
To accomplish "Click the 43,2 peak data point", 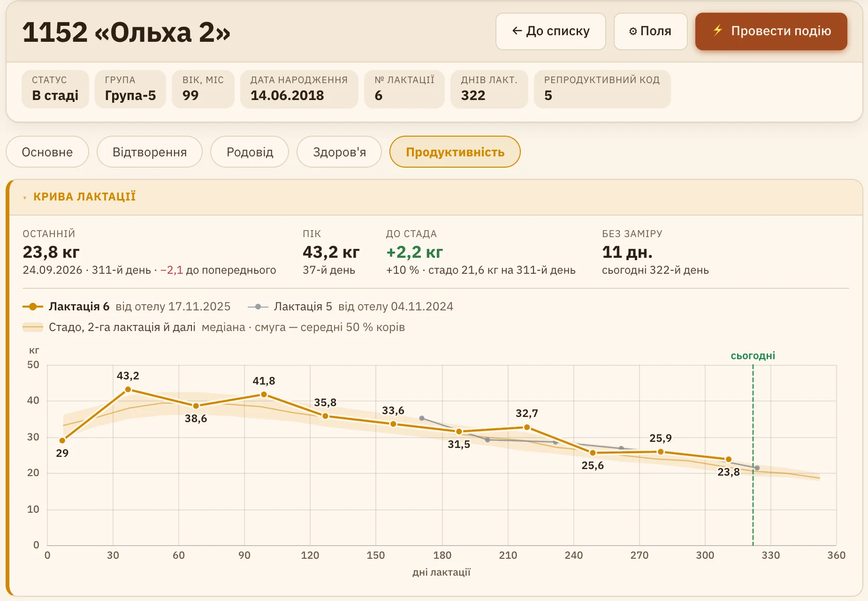I will (128, 389).
